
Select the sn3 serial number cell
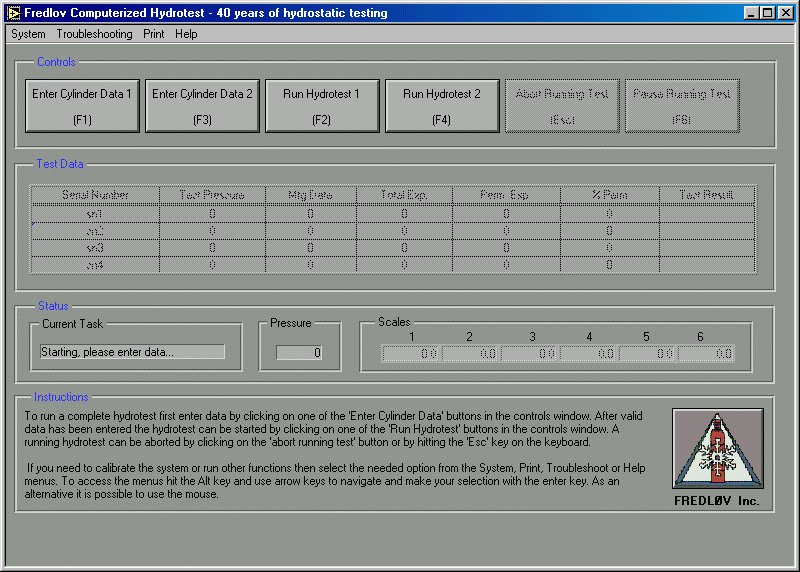pyautogui.click(x=95, y=248)
